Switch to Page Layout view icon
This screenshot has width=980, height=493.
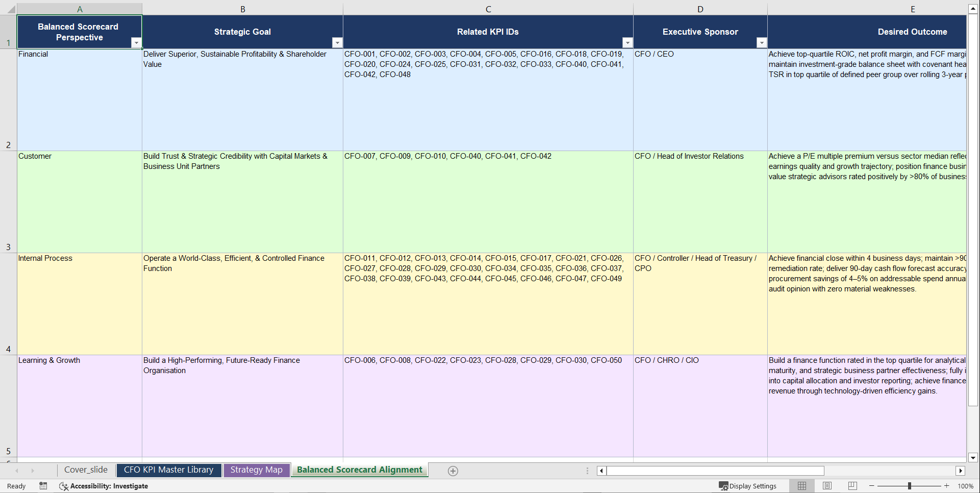(x=827, y=486)
